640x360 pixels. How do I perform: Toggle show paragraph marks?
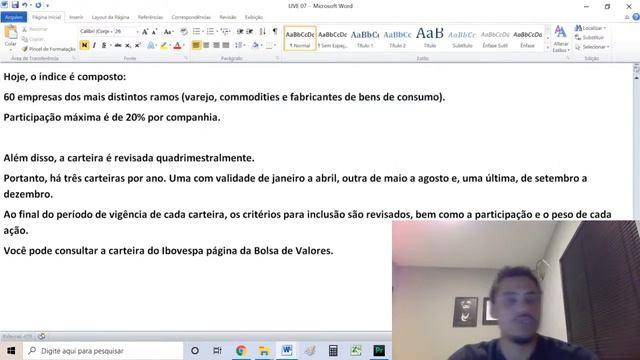pos(275,31)
